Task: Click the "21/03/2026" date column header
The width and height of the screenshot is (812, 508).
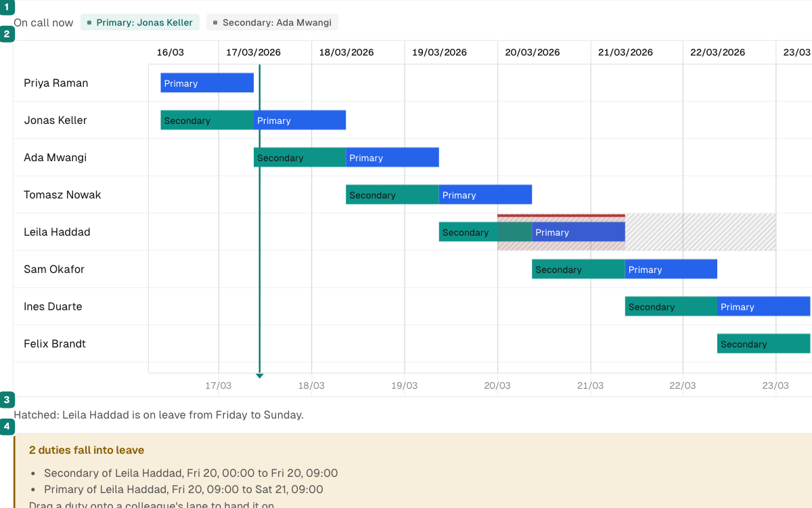Action: pyautogui.click(x=625, y=52)
